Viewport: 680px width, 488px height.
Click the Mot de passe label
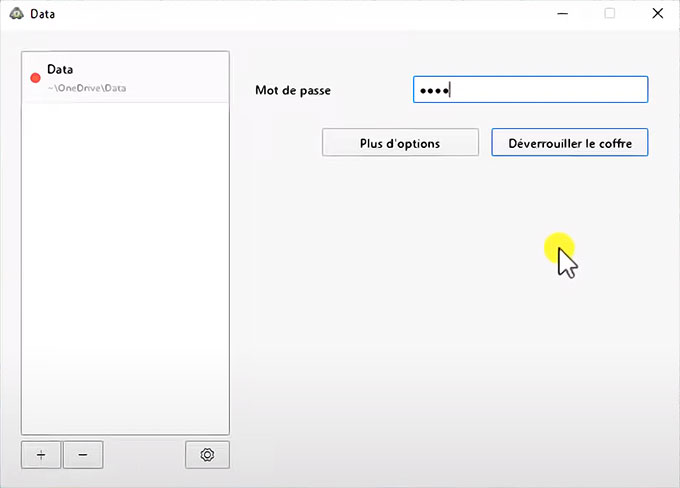click(293, 90)
